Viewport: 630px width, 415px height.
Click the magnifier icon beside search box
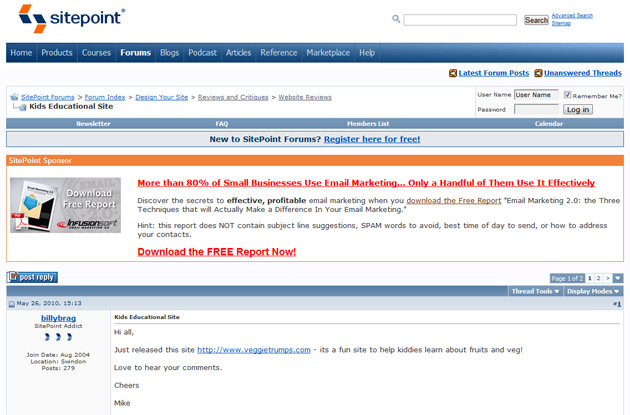[x=396, y=19]
